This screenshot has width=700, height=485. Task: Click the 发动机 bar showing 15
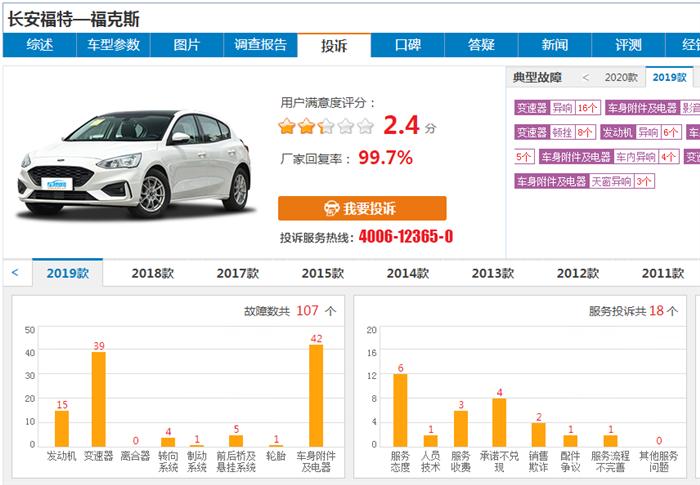(62, 429)
